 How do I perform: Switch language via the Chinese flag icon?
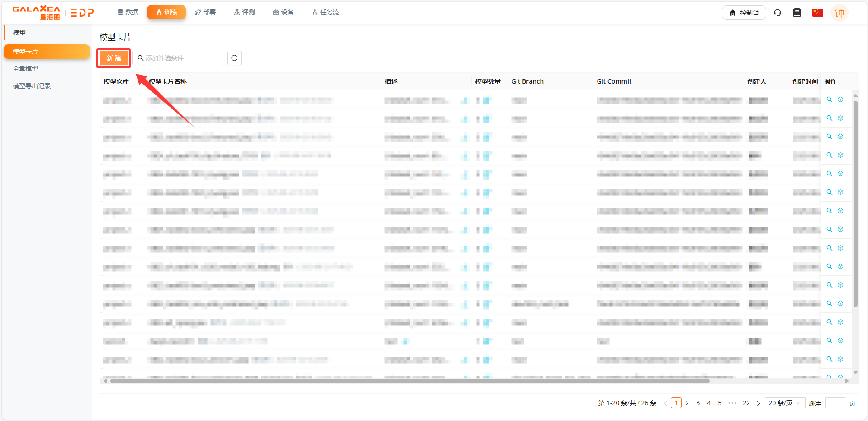click(817, 13)
